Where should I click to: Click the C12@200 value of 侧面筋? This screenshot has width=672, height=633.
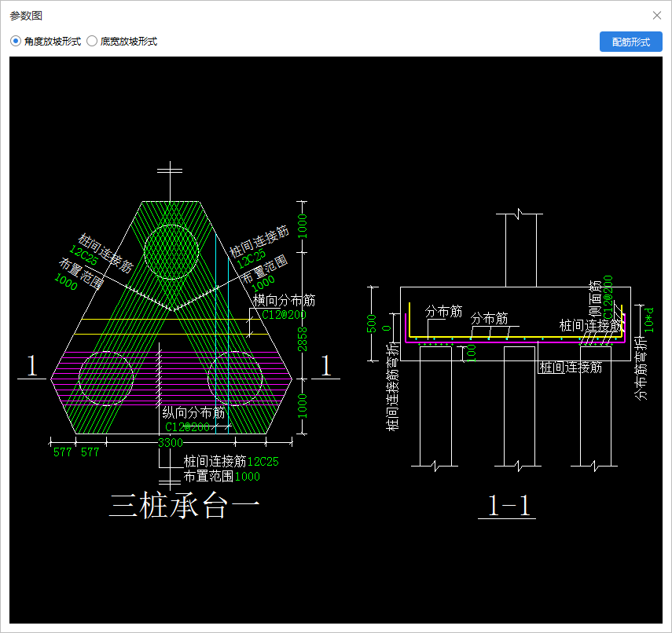[608, 297]
